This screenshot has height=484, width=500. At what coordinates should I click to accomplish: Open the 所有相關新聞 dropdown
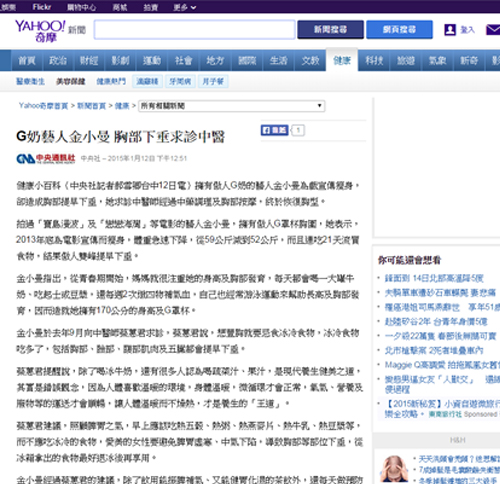coord(232,106)
